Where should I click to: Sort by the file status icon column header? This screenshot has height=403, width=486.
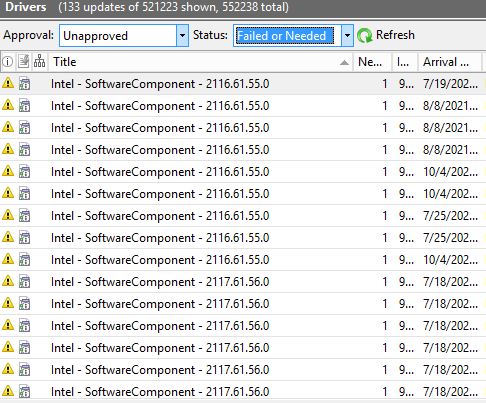[x=23, y=62]
